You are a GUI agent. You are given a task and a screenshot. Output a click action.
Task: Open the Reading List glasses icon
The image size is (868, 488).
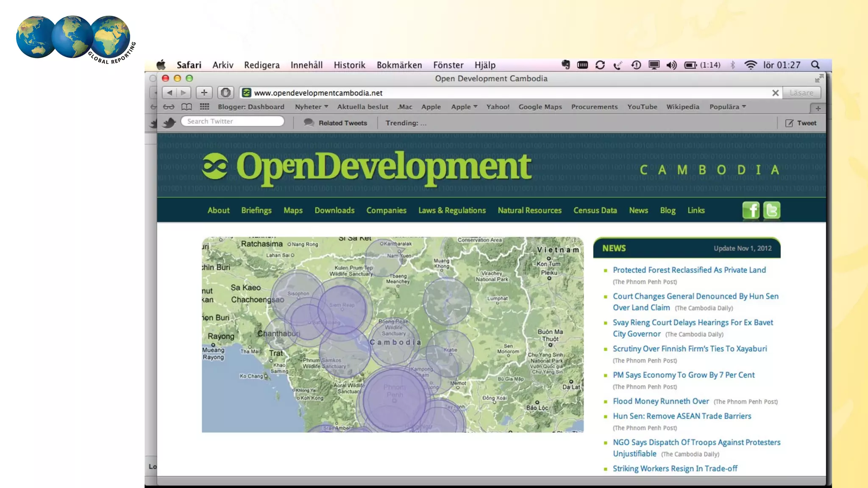pyautogui.click(x=169, y=107)
